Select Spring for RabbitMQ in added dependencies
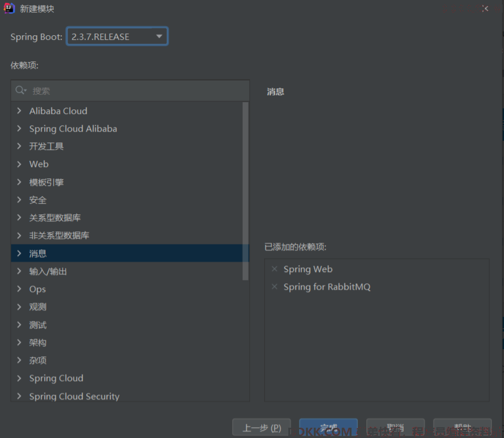This screenshot has width=504, height=438. pyautogui.click(x=327, y=287)
